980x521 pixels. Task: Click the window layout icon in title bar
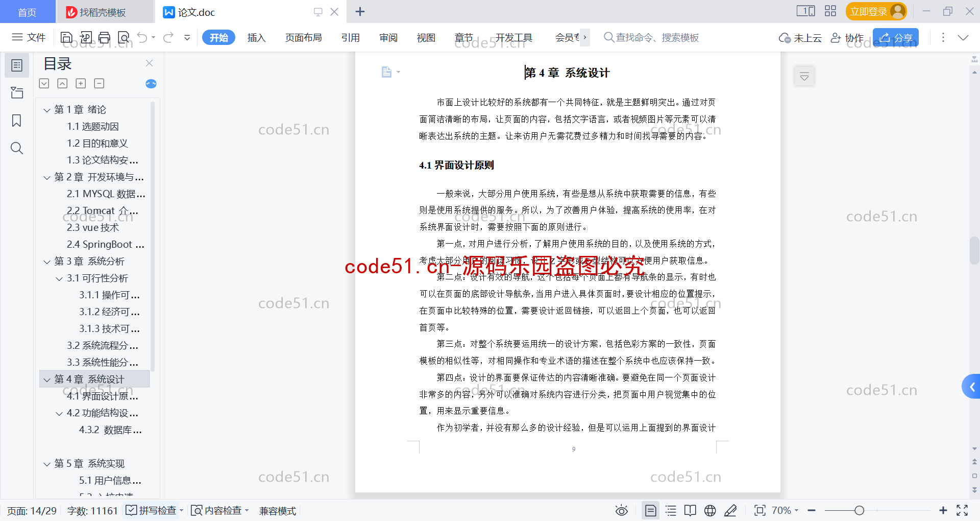[x=805, y=11]
